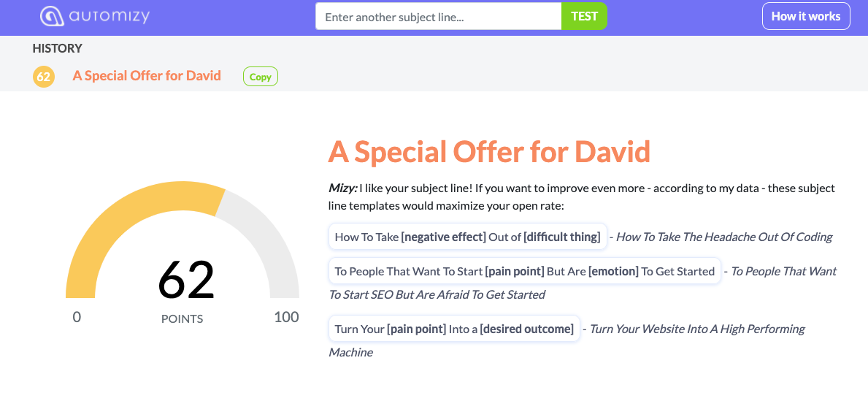This screenshot has height=393, width=868.
Task: Open the How it works page
Action: pyautogui.click(x=806, y=17)
